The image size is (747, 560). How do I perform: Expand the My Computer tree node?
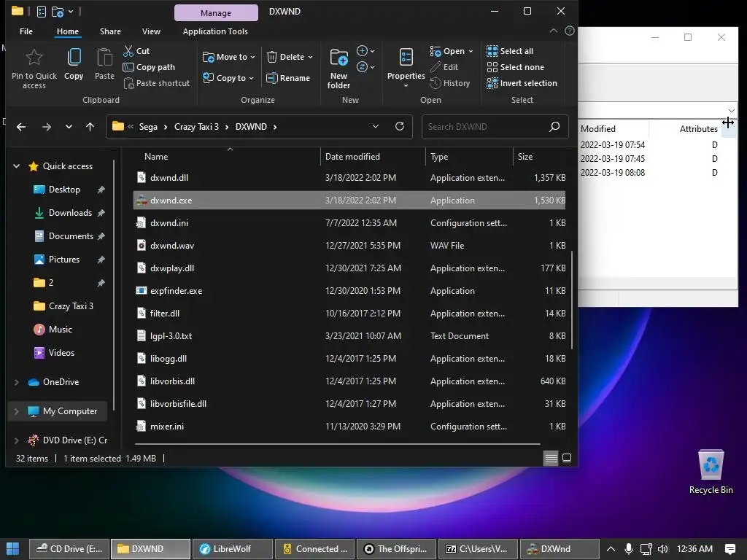coord(16,411)
